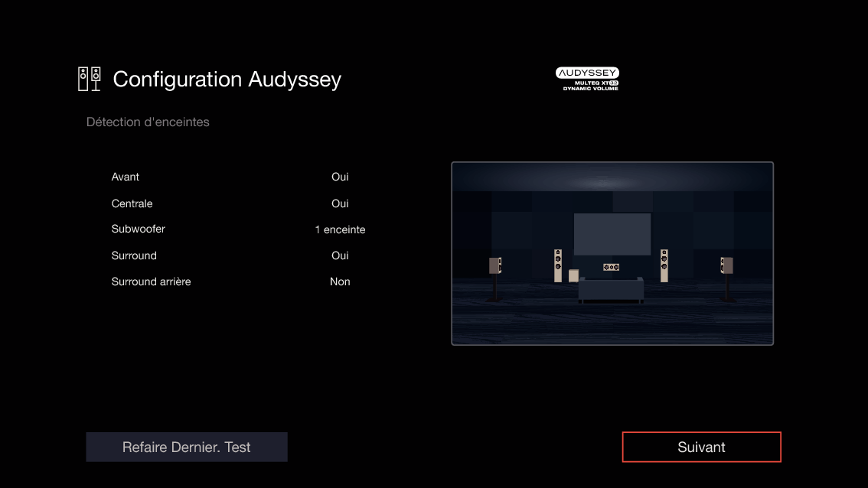868x488 pixels.
Task: Open the Surround 'Oui' value selector
Action: [339, 255]
